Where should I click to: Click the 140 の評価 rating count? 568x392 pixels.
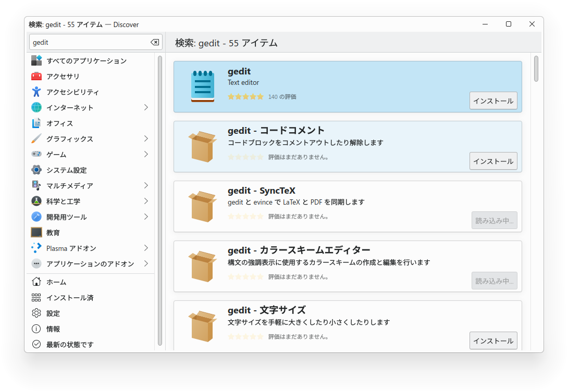pyautogui.click(x=282, y=97)
